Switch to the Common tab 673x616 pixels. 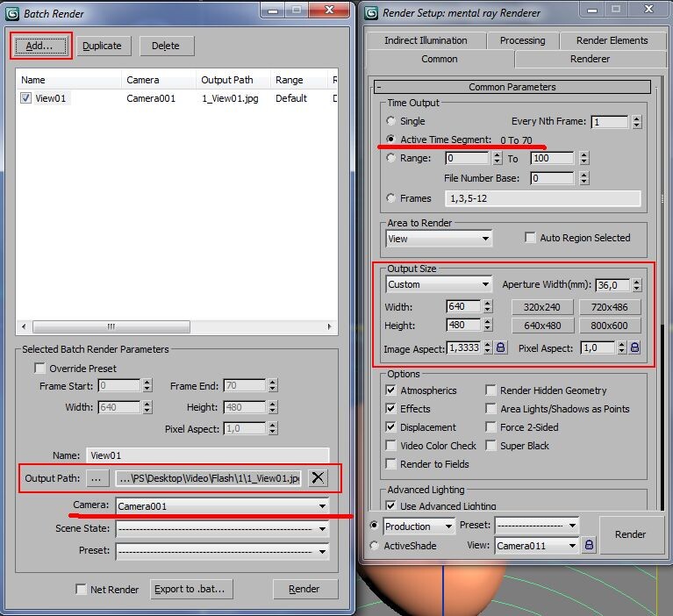(440, 59)
